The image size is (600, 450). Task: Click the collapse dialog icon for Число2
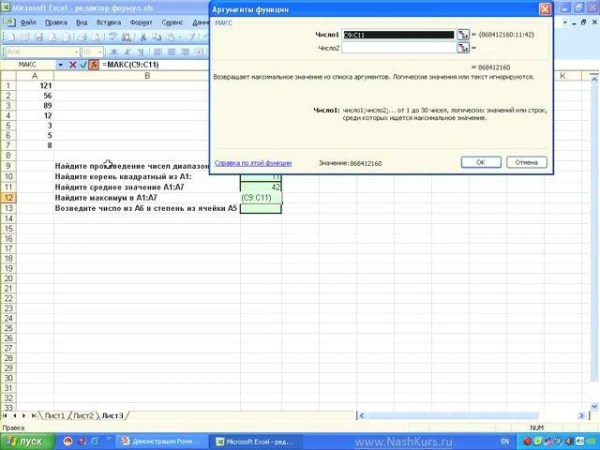pyautogui.click(x=463, y=47)
